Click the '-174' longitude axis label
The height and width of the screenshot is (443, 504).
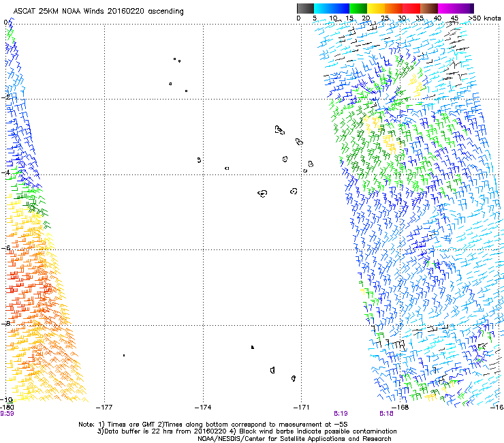203,408
